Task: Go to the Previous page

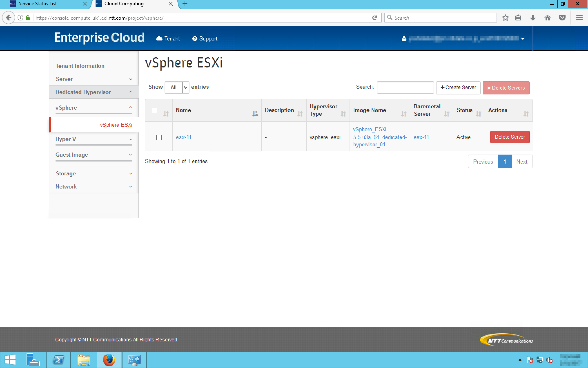Action: [483, 162]
